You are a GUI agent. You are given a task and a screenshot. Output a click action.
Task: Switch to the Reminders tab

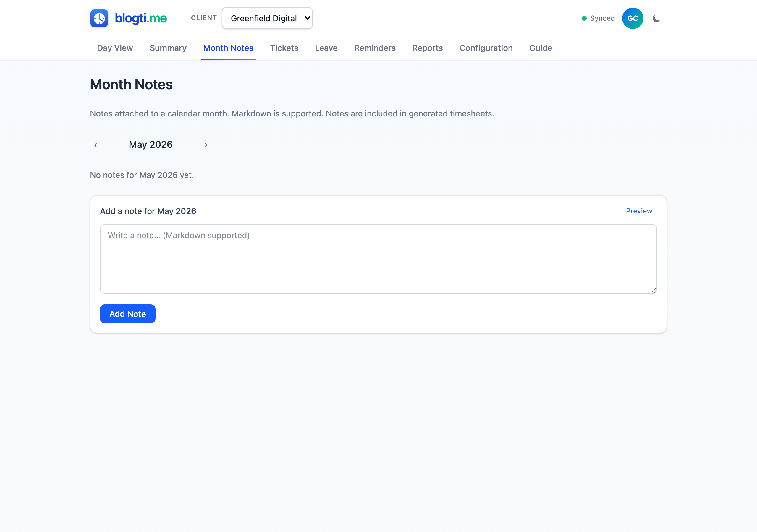point(375,48)
